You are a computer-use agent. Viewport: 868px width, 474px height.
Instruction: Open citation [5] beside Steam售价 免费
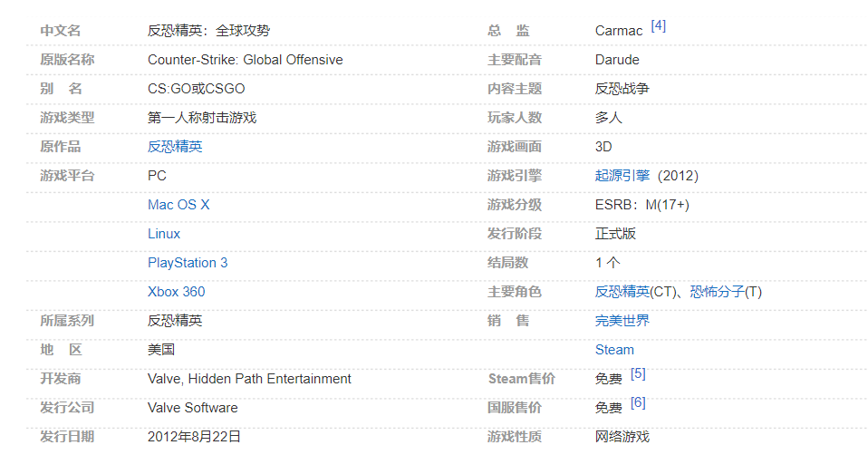tap(638, 373)
